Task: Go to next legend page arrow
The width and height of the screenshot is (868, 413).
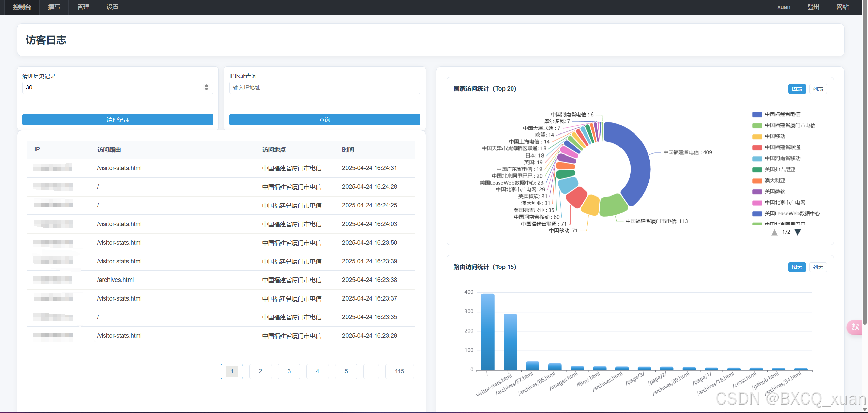Action: pos(797,232)
